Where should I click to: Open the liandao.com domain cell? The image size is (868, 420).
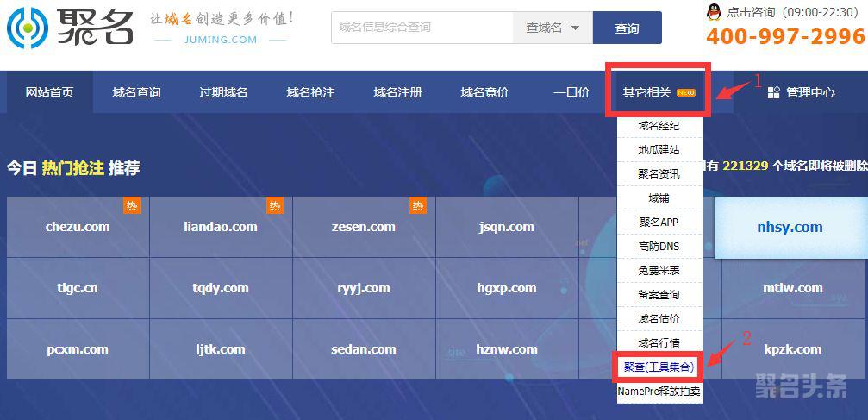click(221, 227)
